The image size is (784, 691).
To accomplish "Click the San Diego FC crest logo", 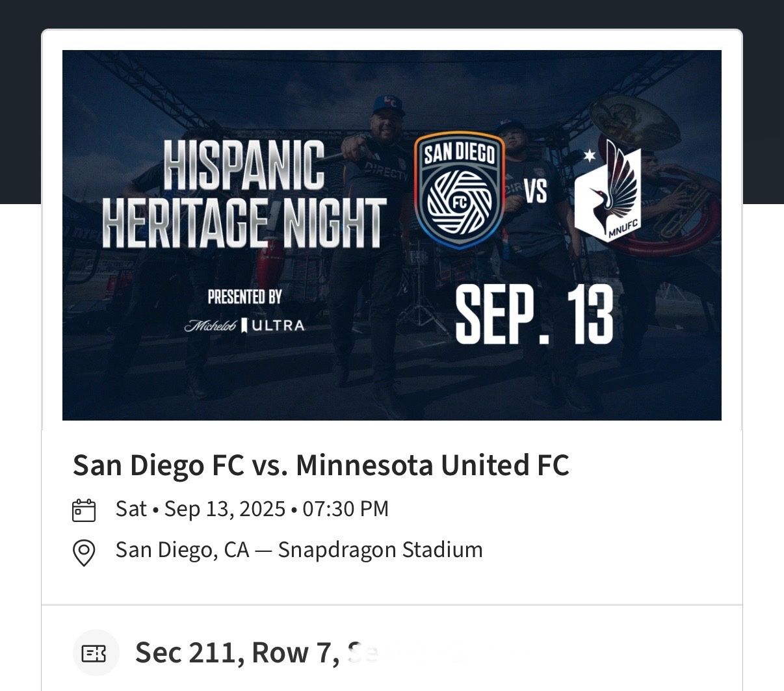I will (x=460, y=190).
